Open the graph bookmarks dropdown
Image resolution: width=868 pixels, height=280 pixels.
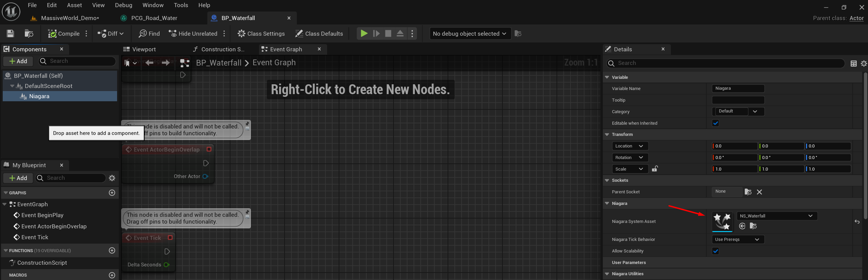(130, 63)
